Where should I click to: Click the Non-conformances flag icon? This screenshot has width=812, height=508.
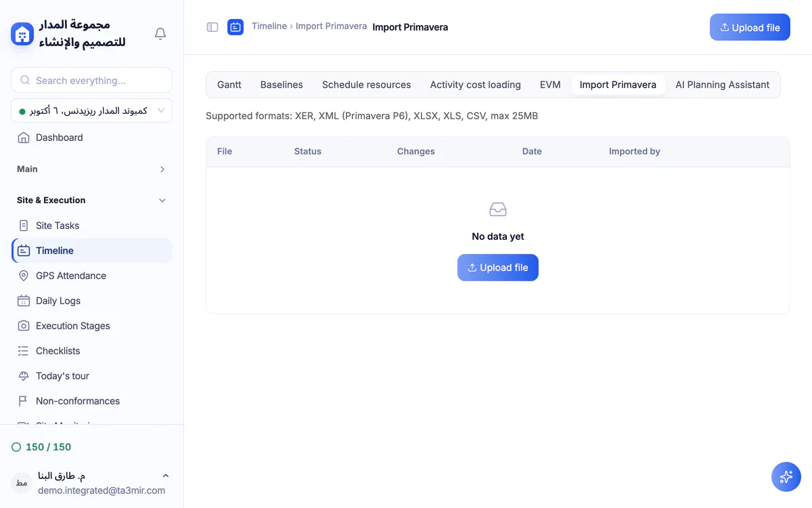[x=24, y=401]
